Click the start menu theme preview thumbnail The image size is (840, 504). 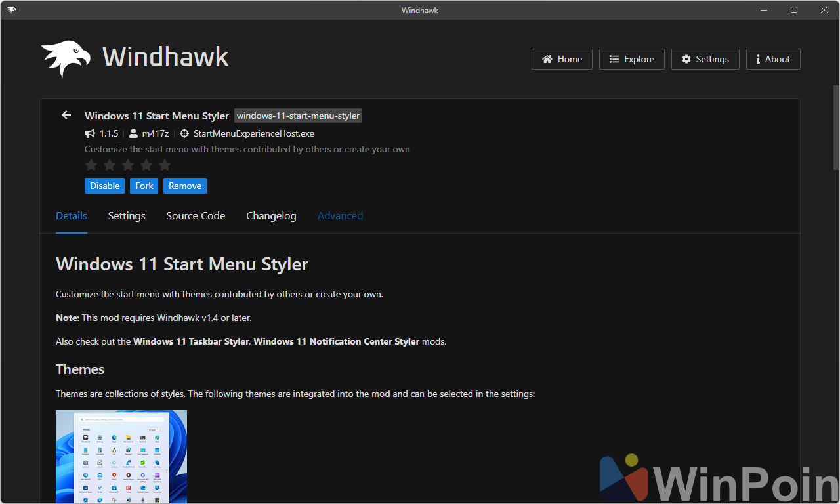click(121, 456)
